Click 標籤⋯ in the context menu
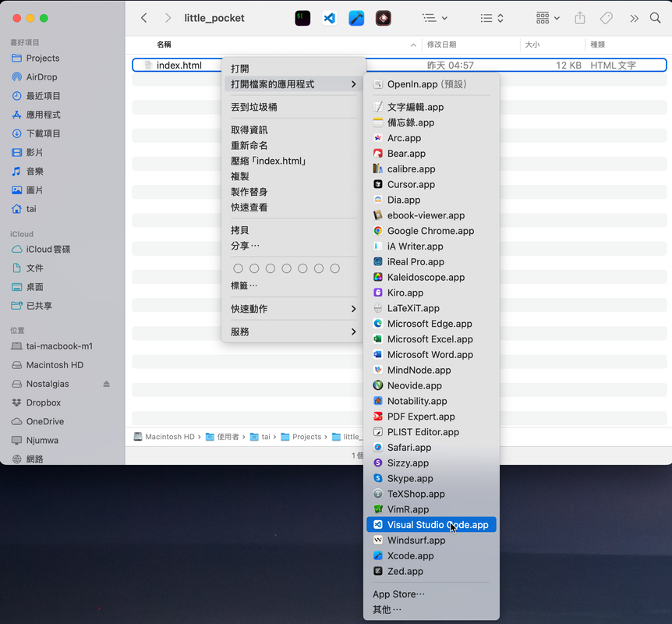The height and width of the screenshot is (624, 672). pos(294,285)
